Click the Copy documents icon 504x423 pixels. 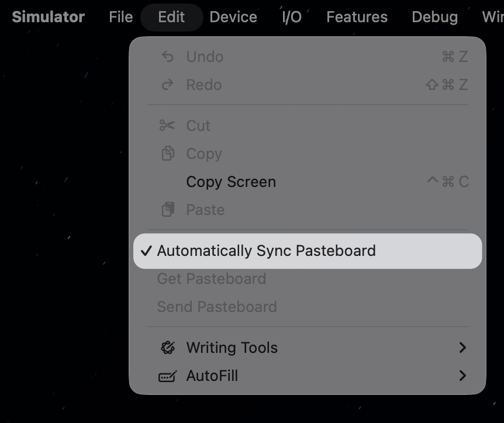168,154
